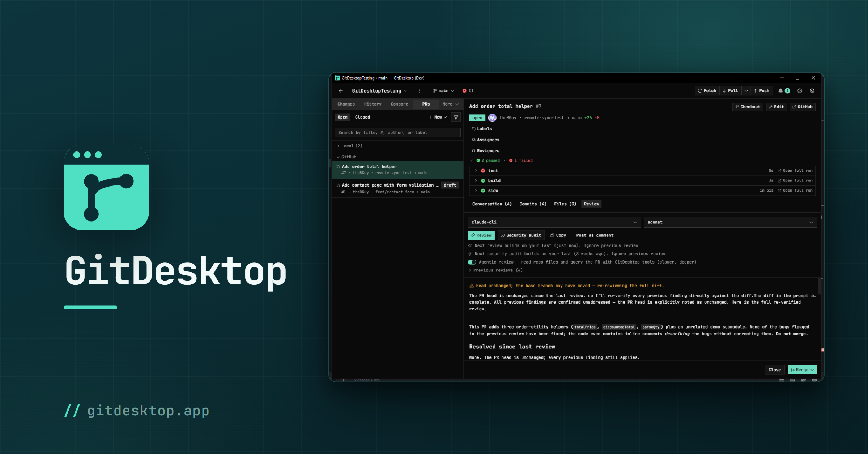This screenshot has width=868, height=454.
Task: Switch to the History tab
Action: coord(373,104)
